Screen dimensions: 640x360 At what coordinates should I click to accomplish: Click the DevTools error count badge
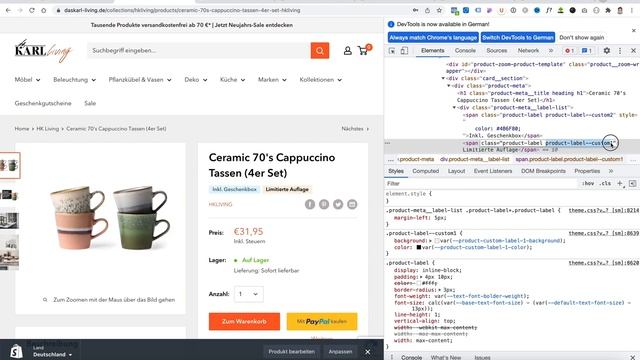coord(569,51)
